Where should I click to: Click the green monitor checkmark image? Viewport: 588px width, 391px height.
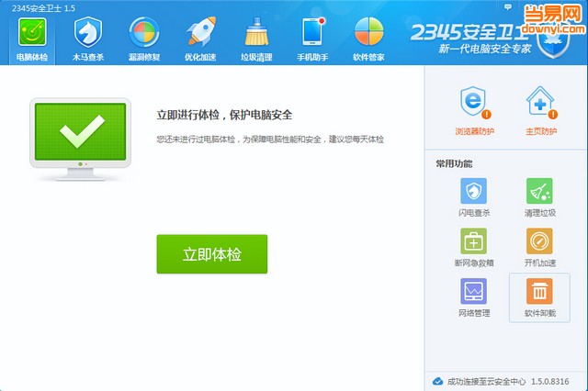tap(80, 140)
